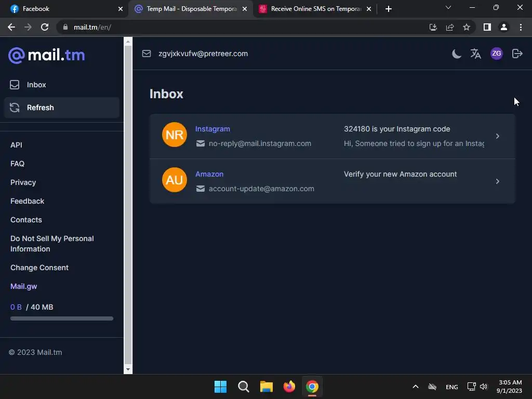Viewport: 532px width, 399px height.
Task: Open the FAQ link
Action: [x=17, y=164]
